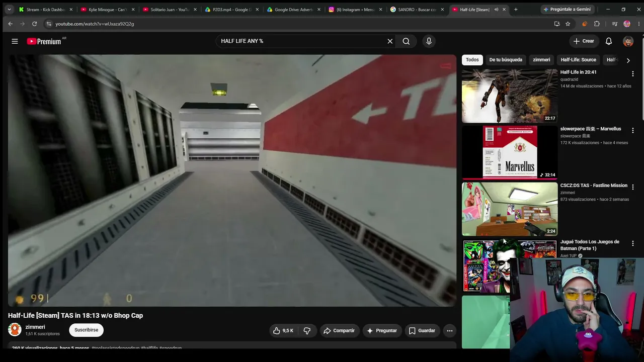
Task: Click the video title "Half-Life [Steam] TAS in 18:13"
Action: click(x=75, y=315)
